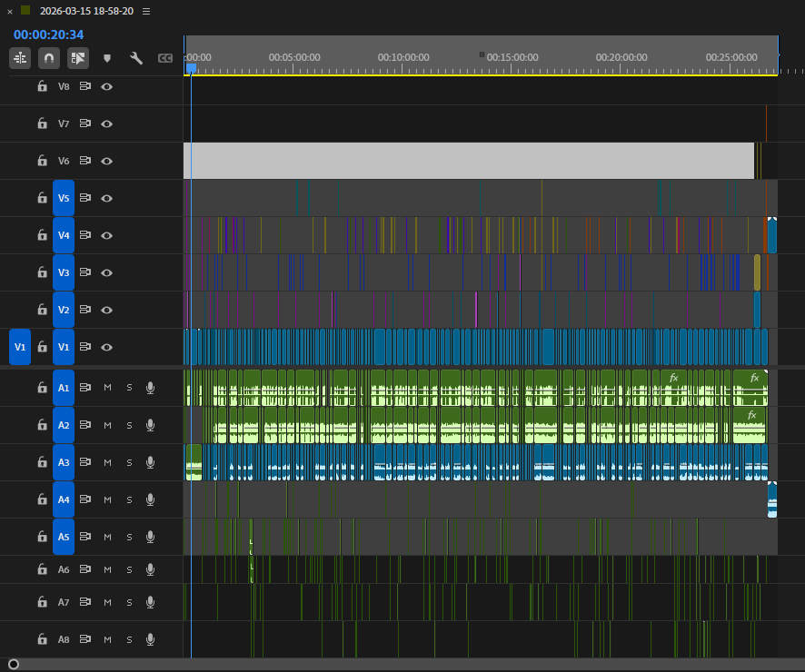The height and width of the screenshot is (672, 805).
Task: Enable voice-over record on A3
Action: [x=151, y=462]
